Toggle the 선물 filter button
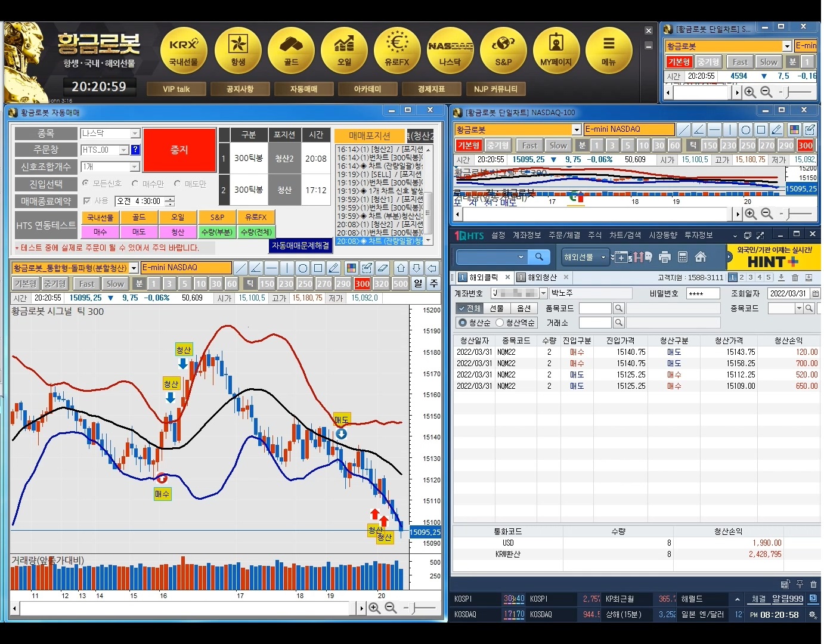This screenshot has width=824, height=644. pos(497,308)
